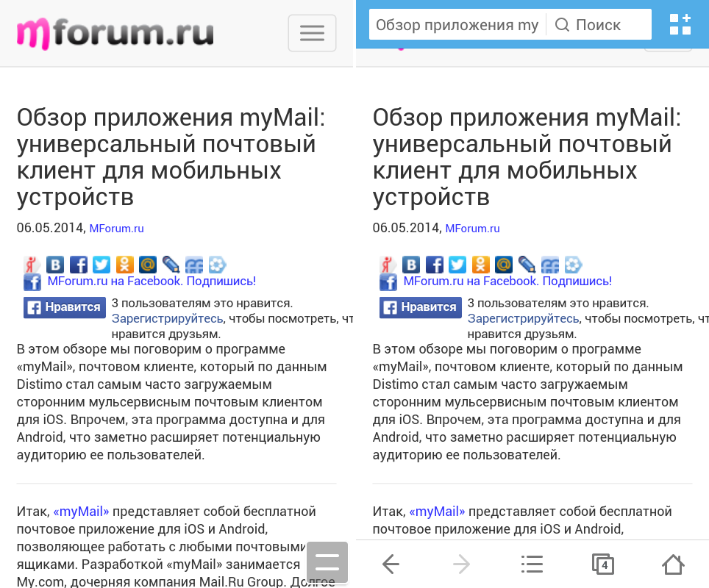Share via Mail.ru @ icon in right page
Viewport: 709px width, 588px height.
pos(504,265)
